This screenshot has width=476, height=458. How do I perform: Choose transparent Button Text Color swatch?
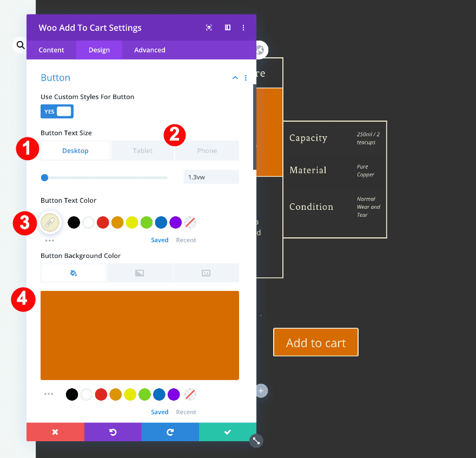(190, 222)
